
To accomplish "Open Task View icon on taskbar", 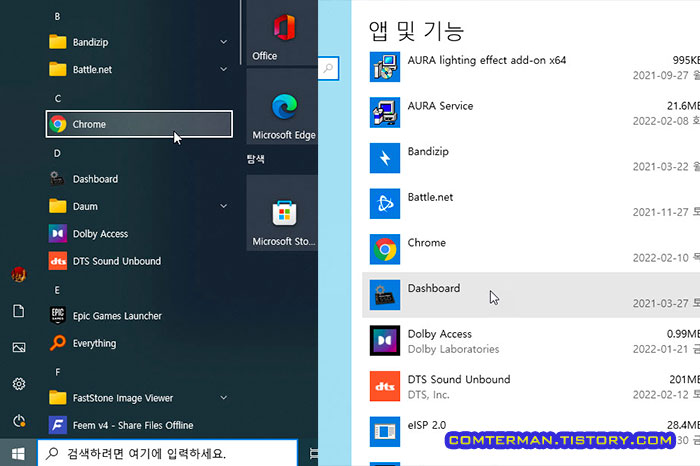I will click(314, 454).
